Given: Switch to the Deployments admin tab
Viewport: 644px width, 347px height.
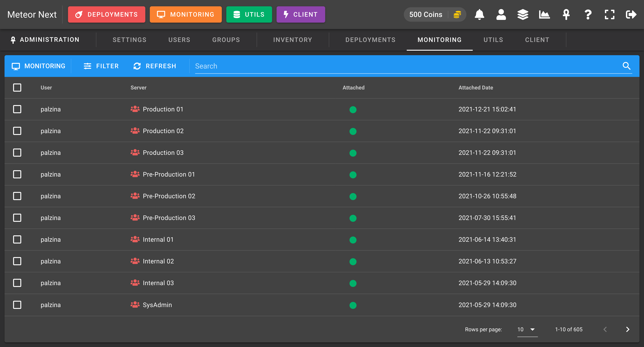Looking at the screenshot, I should coord(370,40).
